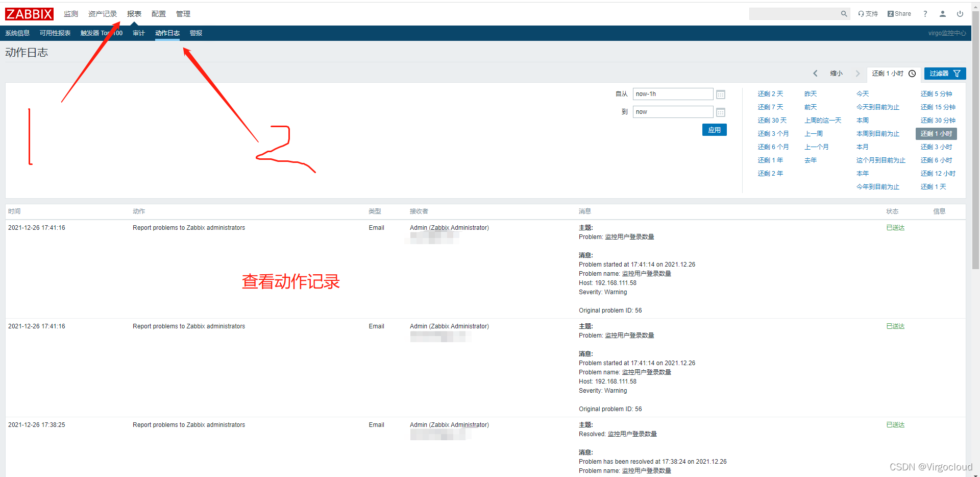
Task: Open the help question mark
Action: tap(925, 14)
